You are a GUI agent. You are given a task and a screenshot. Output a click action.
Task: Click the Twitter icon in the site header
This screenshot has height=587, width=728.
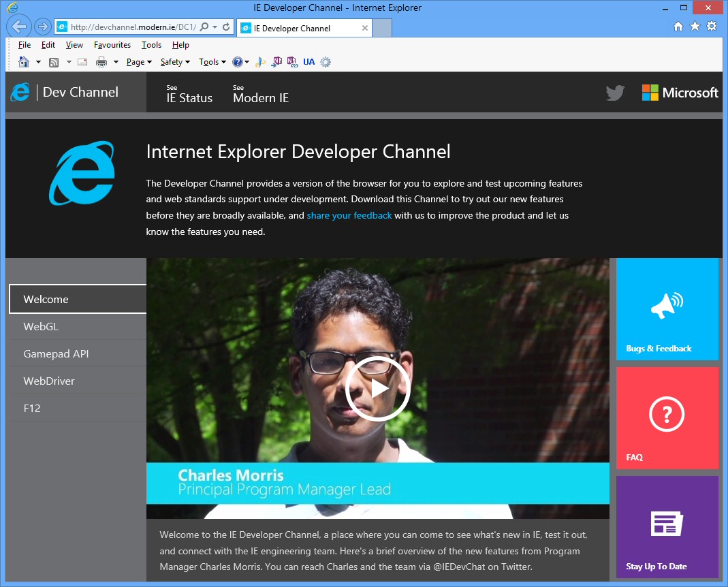point(615,93)
